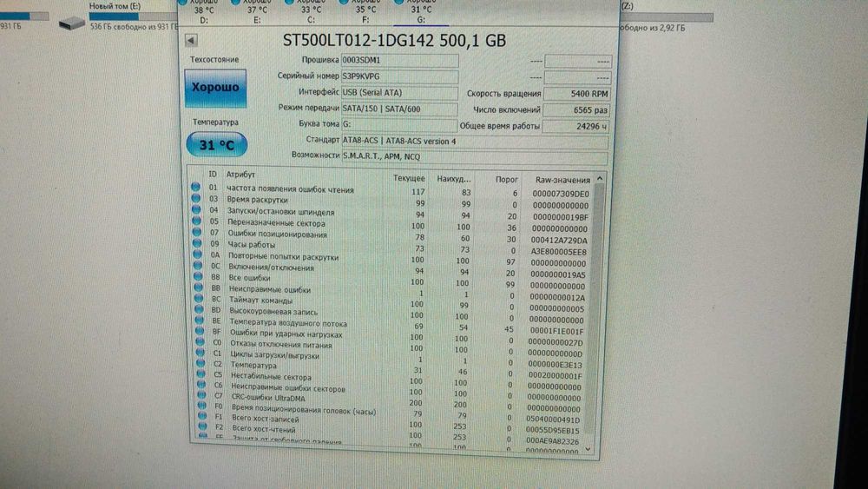Click the Общее время работы field 24296 ч

pyautogui.click(x=576, y=126)
